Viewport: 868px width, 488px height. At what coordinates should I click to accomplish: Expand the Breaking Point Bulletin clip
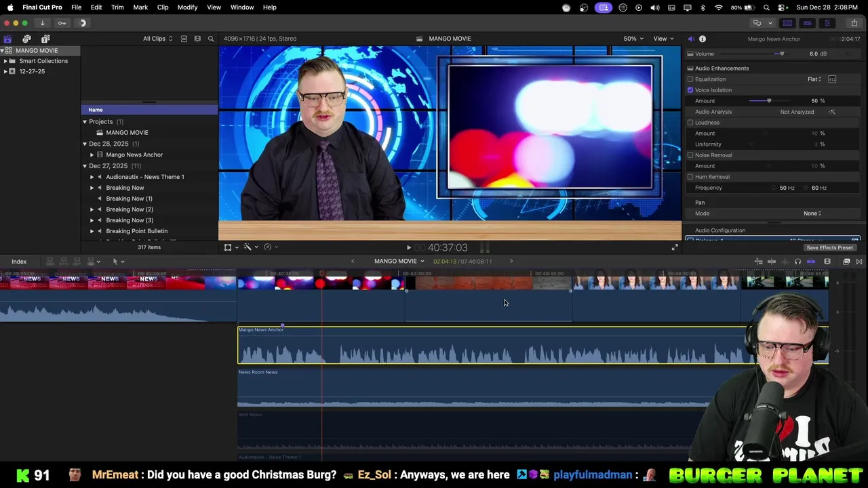coord(92,231)
